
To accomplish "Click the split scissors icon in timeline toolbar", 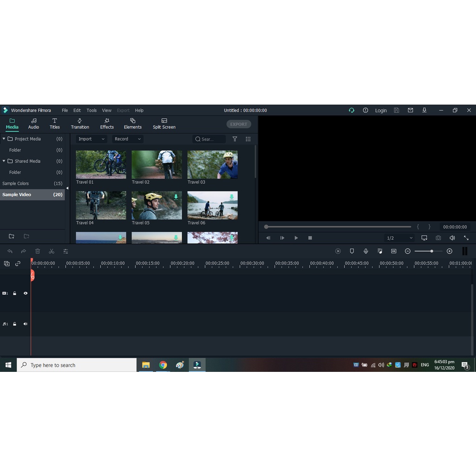I will pos(52,251).
